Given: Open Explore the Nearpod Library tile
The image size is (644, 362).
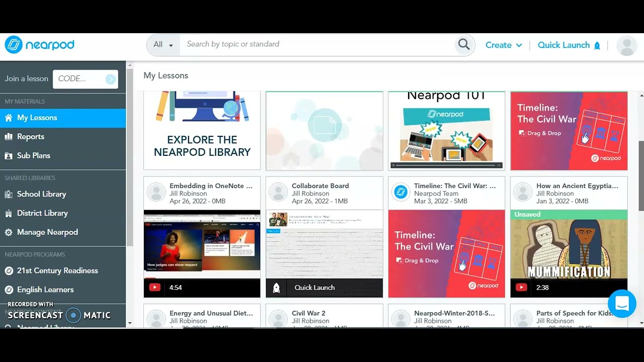Looking at the screenshot, I should click(202, 131).
